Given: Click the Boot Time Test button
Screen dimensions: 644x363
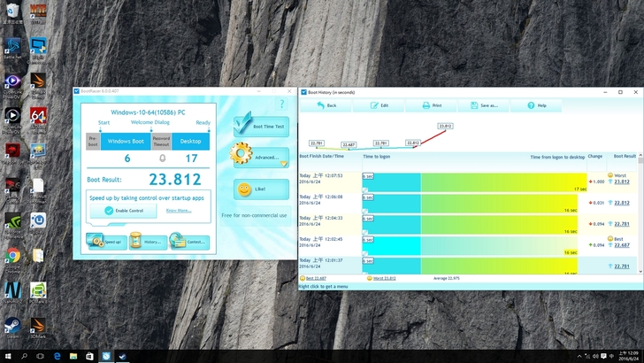Looking at the screenshot, I should [261, 126].
